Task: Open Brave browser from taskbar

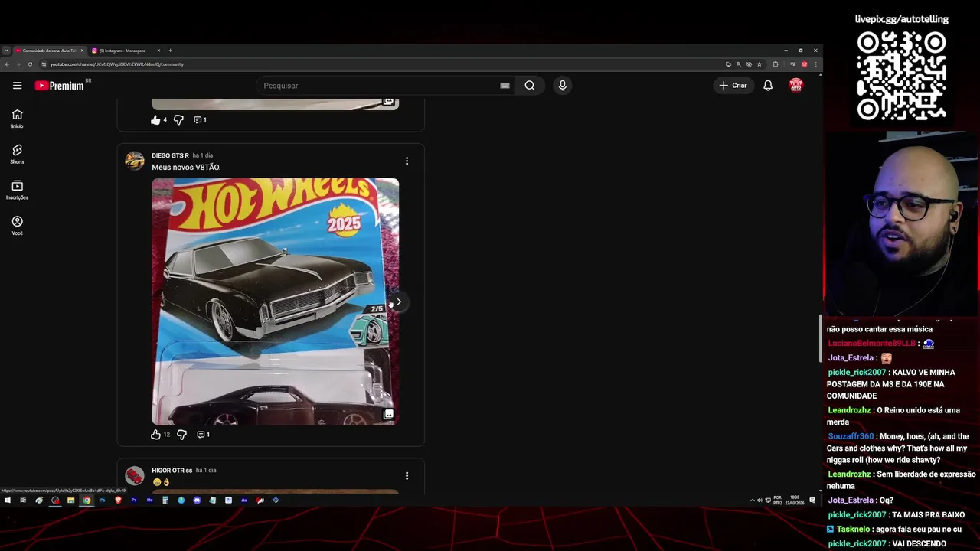Action: click(x=118, y=500)
